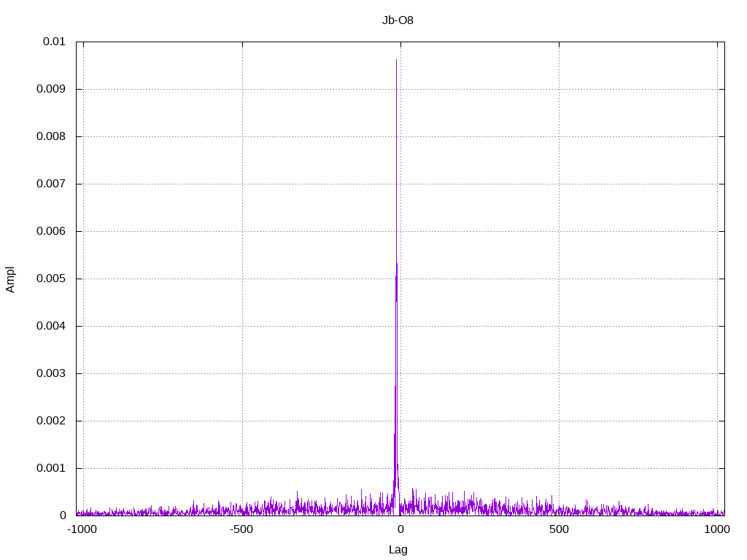The height and width of the screenshot is (560, 747).
Task: Click the tip of the correlation peak
Action: (396, 60)
